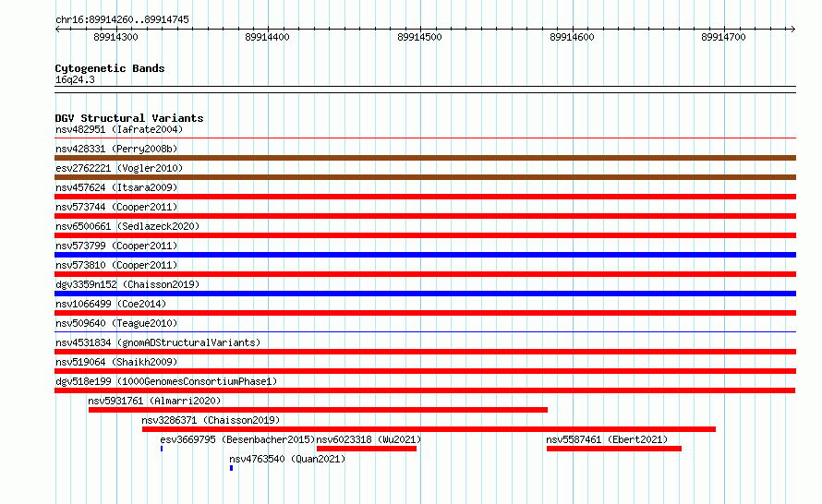Click the 89914700 ruler position
822x504 pixels.
[x=723, y=37]
